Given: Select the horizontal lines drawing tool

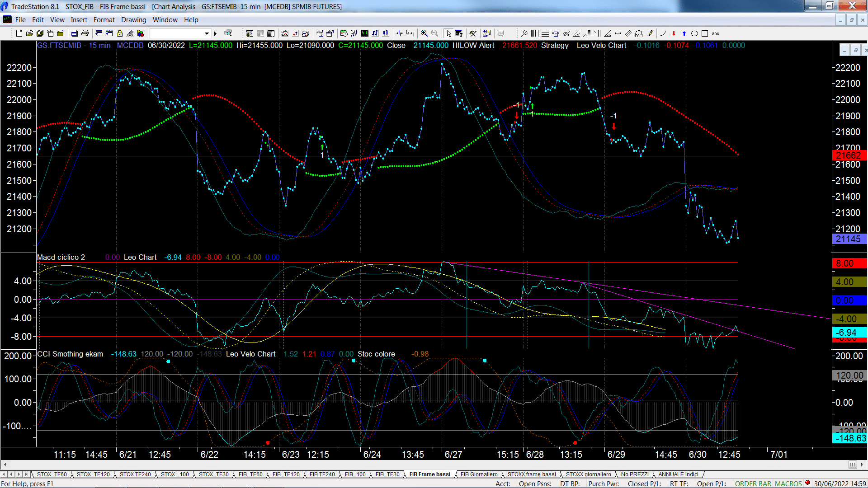Looking at the screenshot, I should click(545, 33).
